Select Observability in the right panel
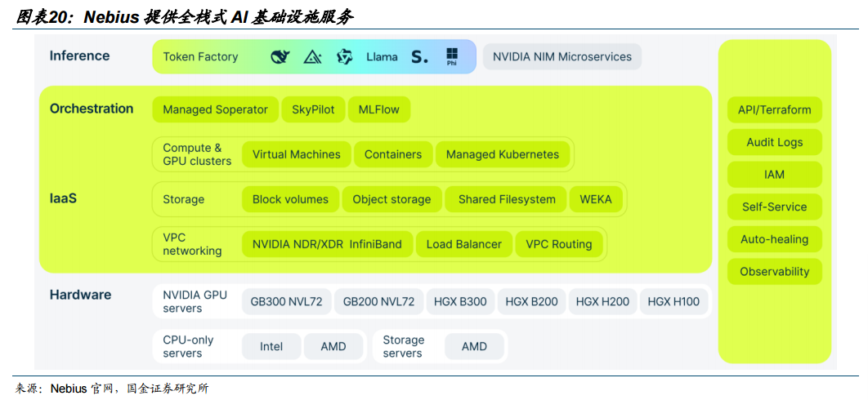The width and height of the screenshot is (868, 400). click(774, 272)
